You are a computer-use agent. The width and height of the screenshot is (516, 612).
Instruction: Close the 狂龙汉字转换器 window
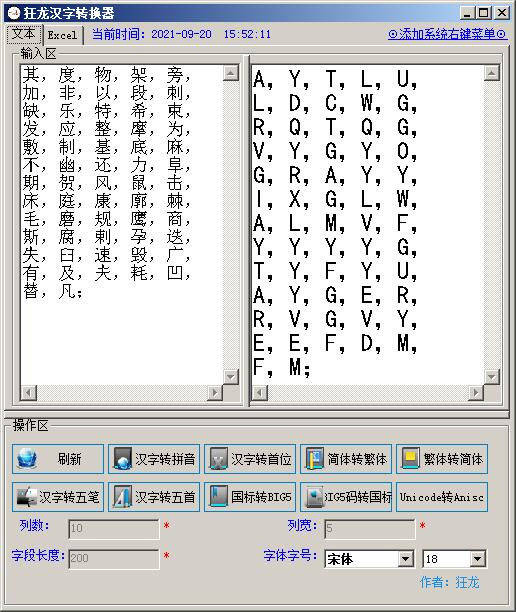502,13
